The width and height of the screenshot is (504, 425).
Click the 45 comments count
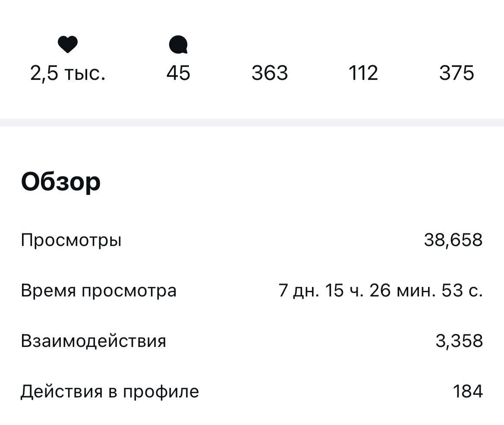point(178,73)
